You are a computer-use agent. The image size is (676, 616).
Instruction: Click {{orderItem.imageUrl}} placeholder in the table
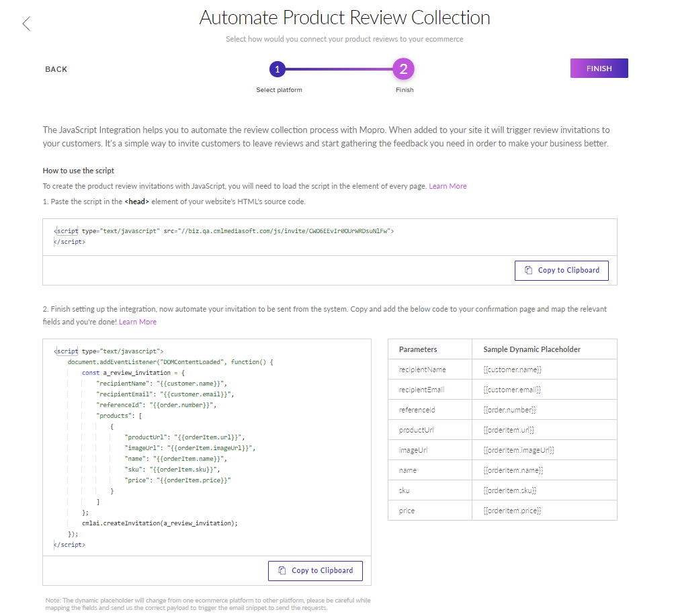click(x=519, y=450)
